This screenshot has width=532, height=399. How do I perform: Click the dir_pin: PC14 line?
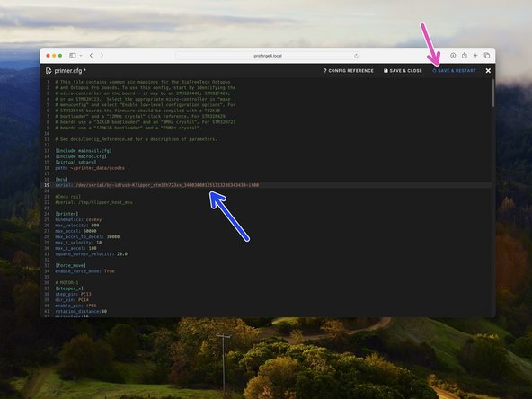pyautogui.click(x=72, y=300)
